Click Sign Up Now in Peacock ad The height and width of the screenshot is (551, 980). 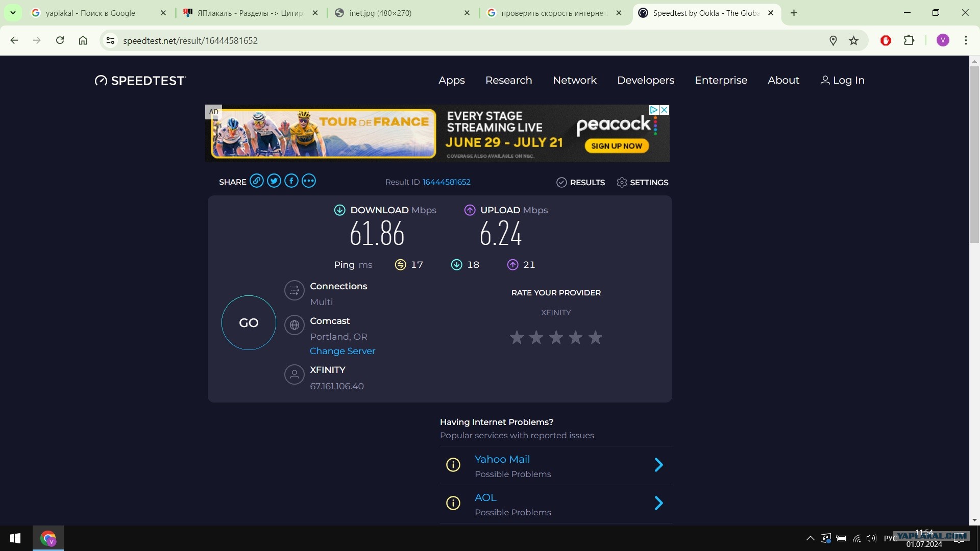617,146
